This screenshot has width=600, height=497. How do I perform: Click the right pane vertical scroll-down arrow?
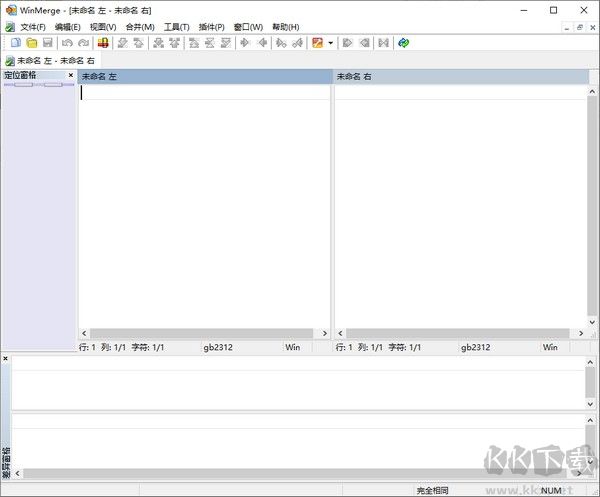[592, 322]
